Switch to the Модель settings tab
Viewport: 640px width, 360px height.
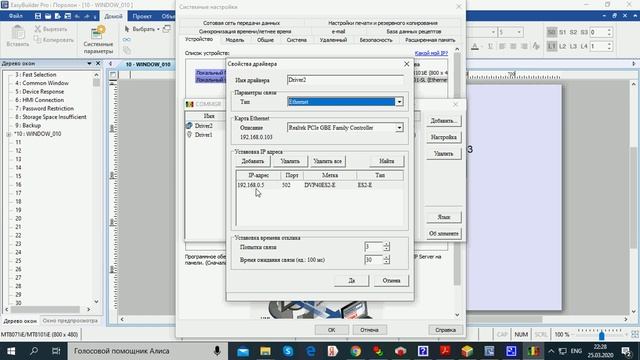235,40
